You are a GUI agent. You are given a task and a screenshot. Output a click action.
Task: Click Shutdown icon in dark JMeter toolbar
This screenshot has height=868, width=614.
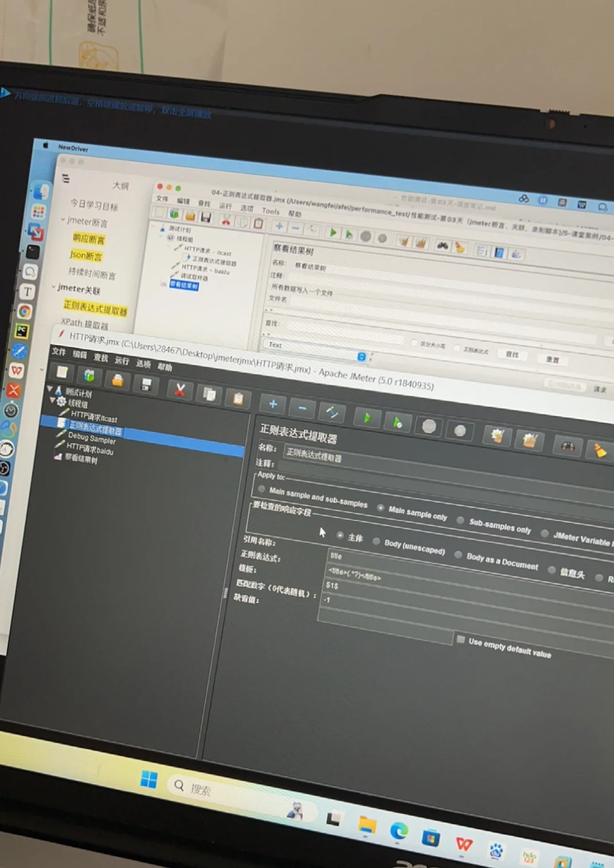(x=460, y=431)
